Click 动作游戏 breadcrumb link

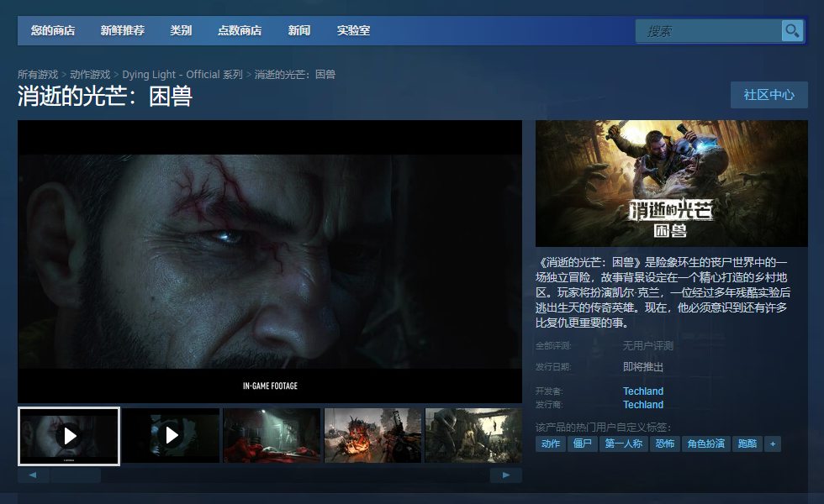(x=90, y=75)
